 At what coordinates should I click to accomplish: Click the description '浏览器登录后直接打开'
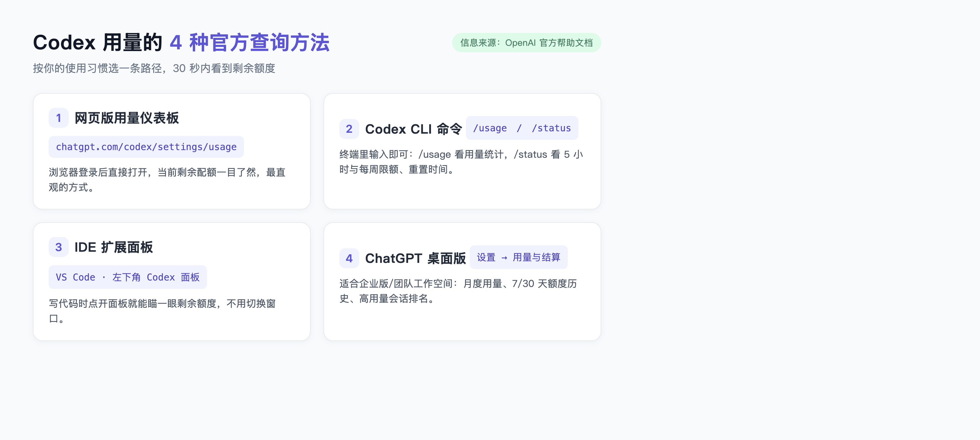tap(98, 172)
